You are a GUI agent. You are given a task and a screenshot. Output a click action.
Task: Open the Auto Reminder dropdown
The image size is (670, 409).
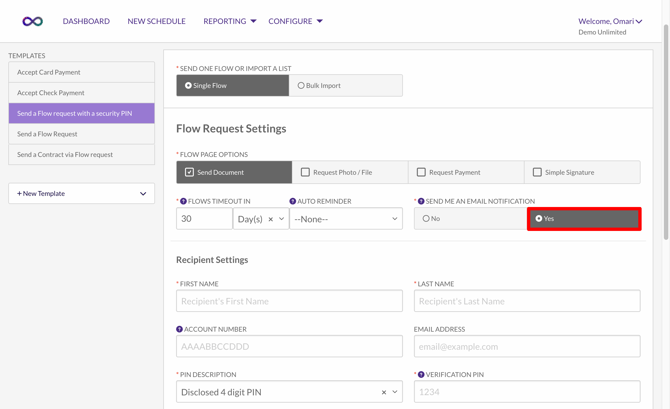(x=345, y=219)
